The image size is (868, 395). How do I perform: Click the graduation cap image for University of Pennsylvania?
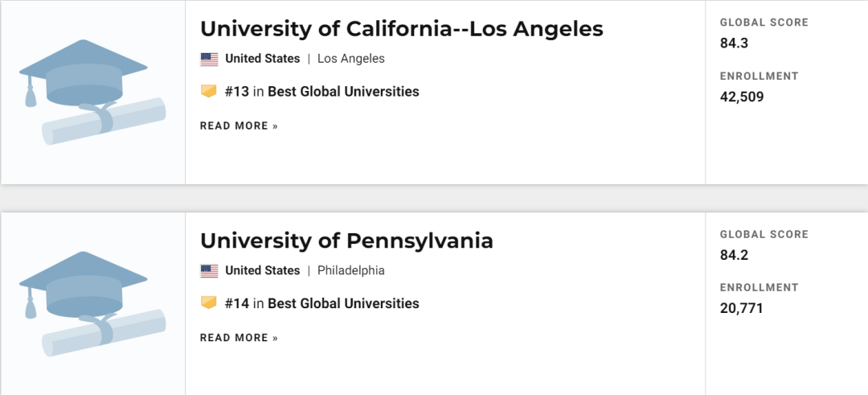coord(92,304)
